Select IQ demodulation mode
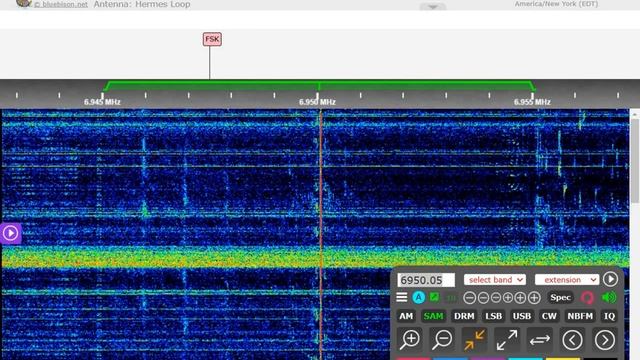The width and height of the screenshot is (640, 360). [x=609, y=316]
